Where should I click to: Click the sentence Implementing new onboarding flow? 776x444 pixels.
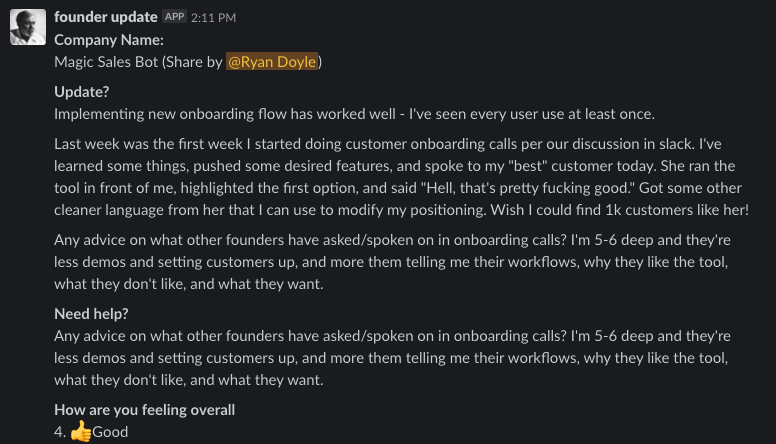(354, 114)
